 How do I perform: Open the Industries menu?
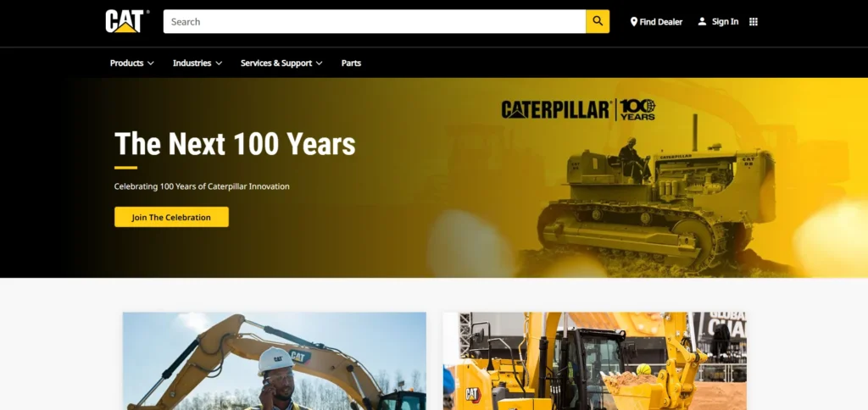pyautogui.click(x=198, y=63)
